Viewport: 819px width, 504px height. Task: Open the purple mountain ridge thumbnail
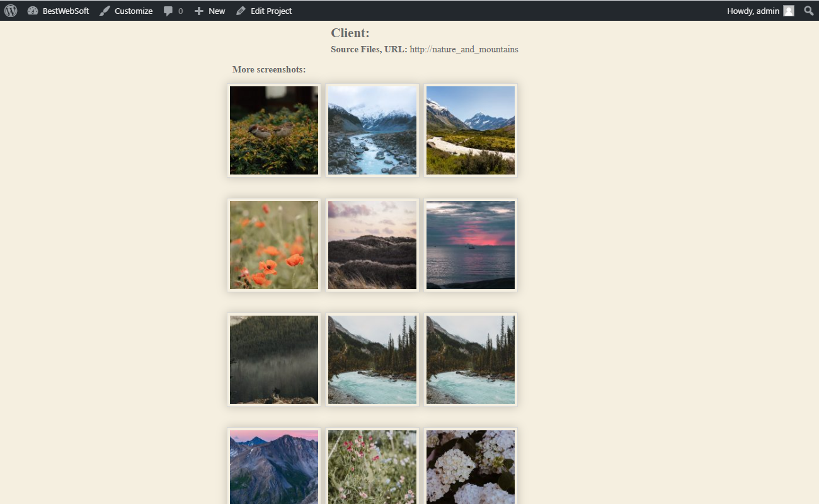pos(274,466)
